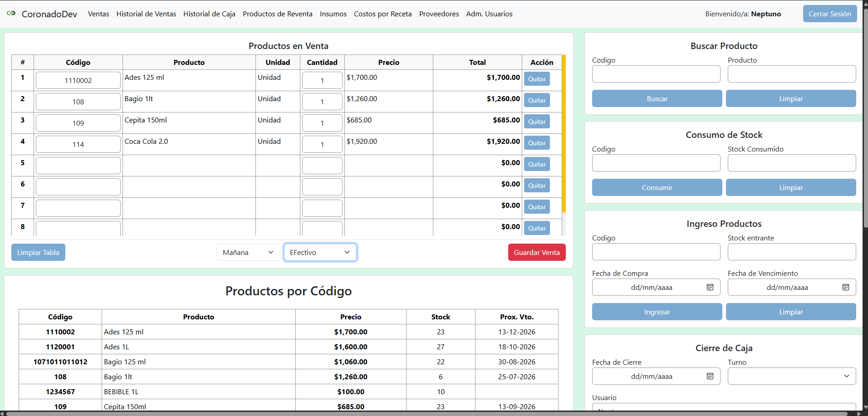Click empty Cantidad field in row 6
This screenshot has width=868, height=416.
click(x=322, y=187)
